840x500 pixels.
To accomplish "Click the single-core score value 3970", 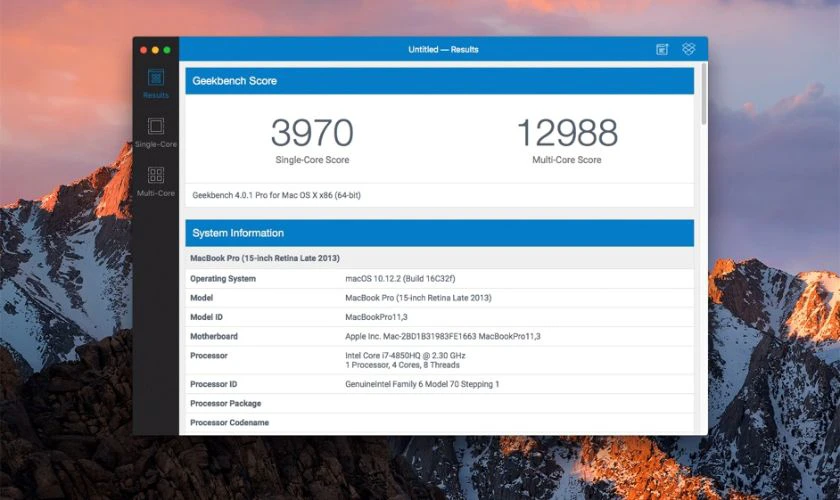I will pyautogui.click(x=312, y=132).
